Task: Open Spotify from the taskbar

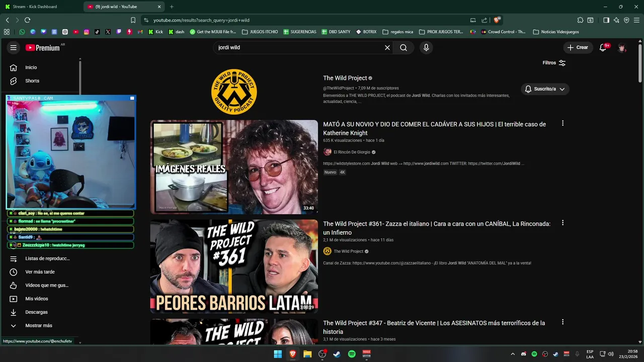Action: coord(352,354)
